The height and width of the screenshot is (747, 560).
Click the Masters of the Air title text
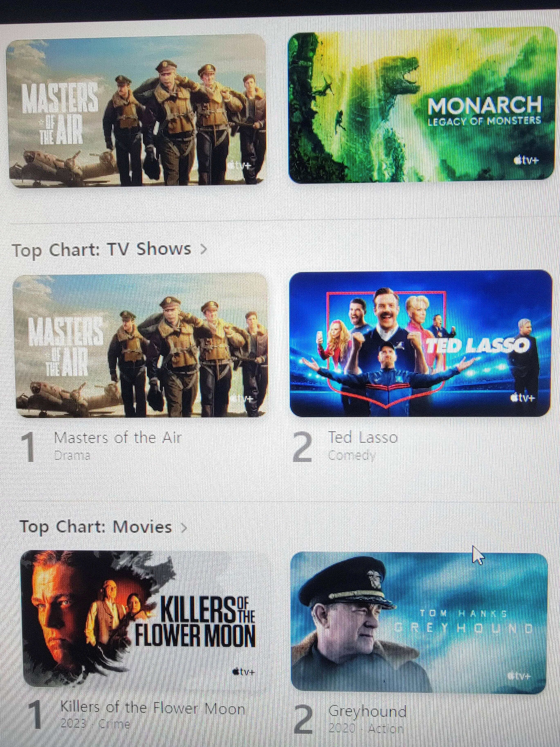click(118, 438)
